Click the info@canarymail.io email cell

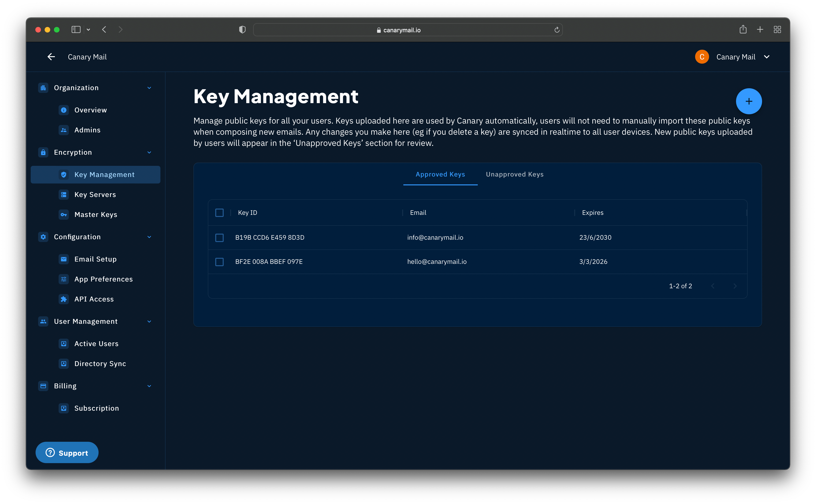coord(435,238)
